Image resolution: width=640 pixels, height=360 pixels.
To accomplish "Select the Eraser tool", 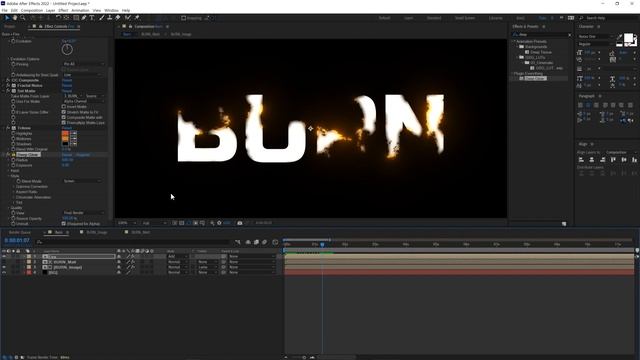I will (x=118, y=18).
